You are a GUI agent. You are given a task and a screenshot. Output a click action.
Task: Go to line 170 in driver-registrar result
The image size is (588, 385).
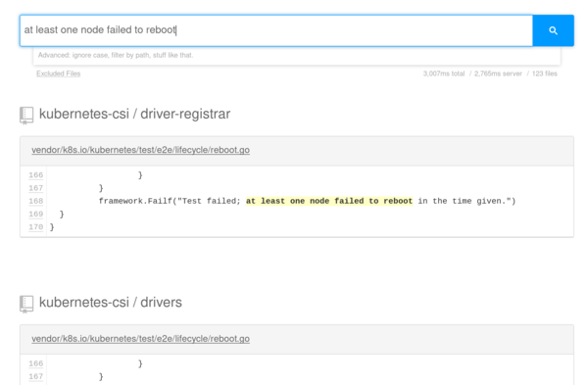click(x=36, y=227)
